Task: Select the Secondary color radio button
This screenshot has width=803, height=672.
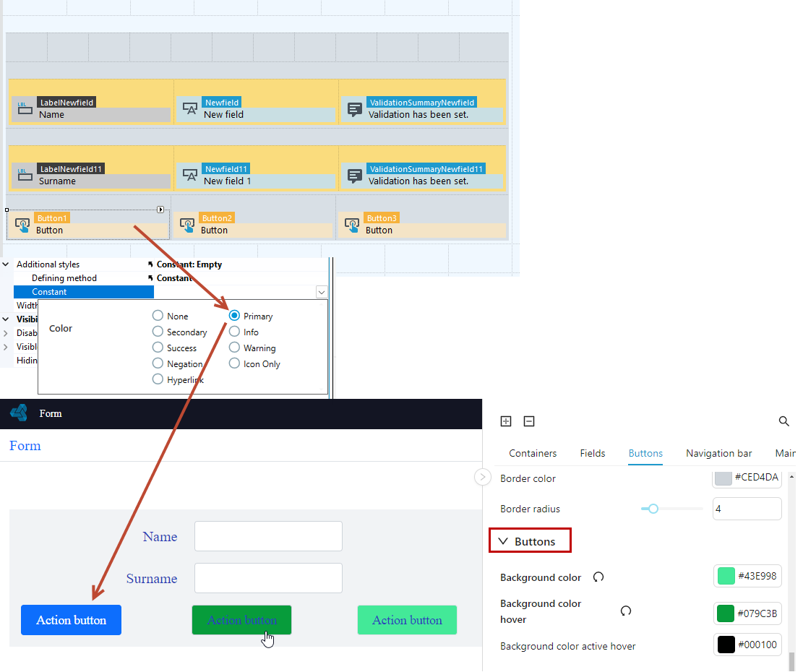Action: click(158, 332)
